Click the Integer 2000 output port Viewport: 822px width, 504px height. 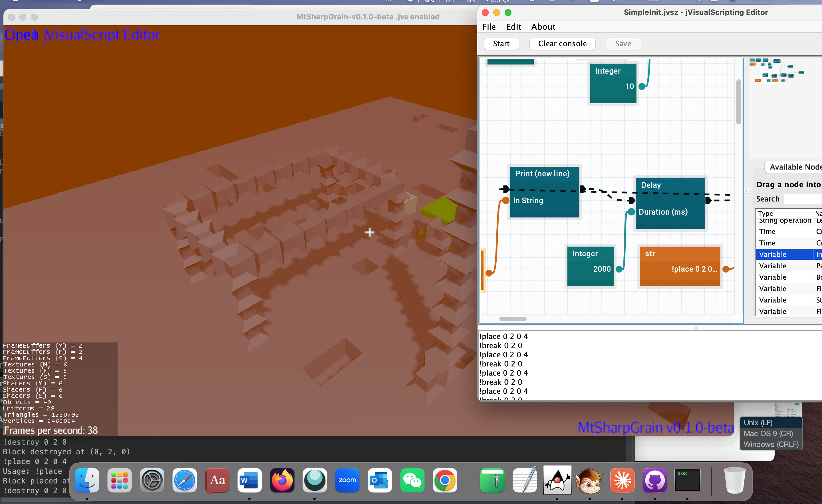619,269
